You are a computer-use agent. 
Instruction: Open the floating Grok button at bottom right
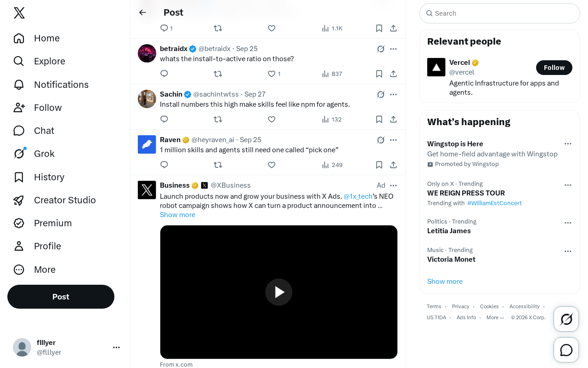(x=566, y=319)
